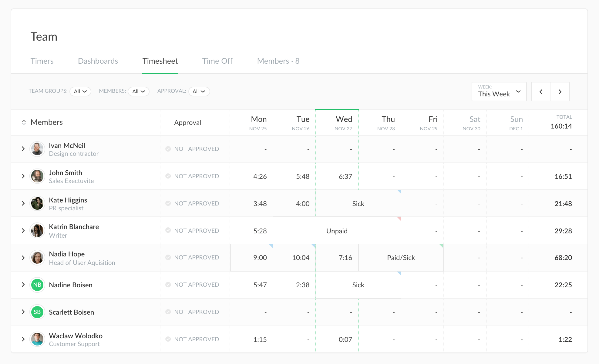
Task: Open the Approval filter dropdown
Action: [x=199, y=92]
